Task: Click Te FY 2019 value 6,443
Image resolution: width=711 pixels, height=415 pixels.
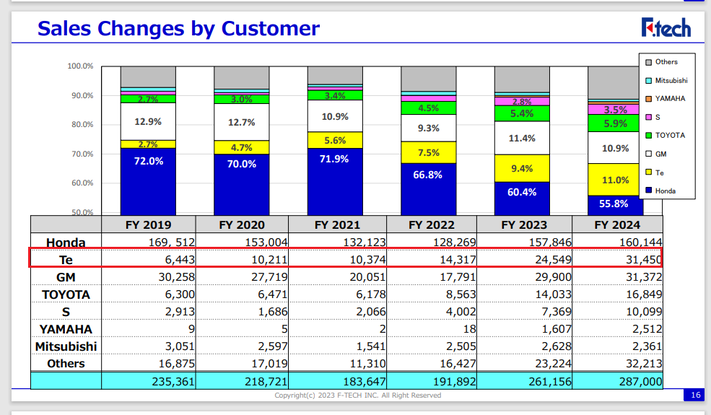Action: 180,260
